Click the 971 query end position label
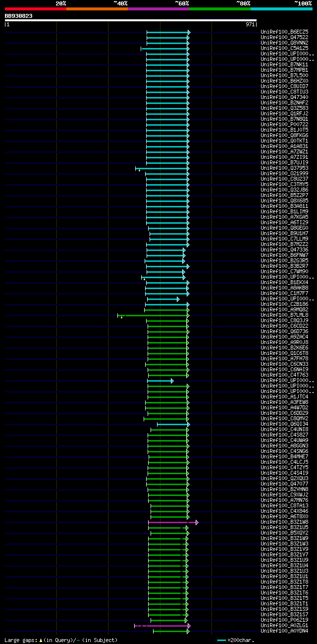The width and height of the screenshot is (317, 644). [x=250, y=24]
